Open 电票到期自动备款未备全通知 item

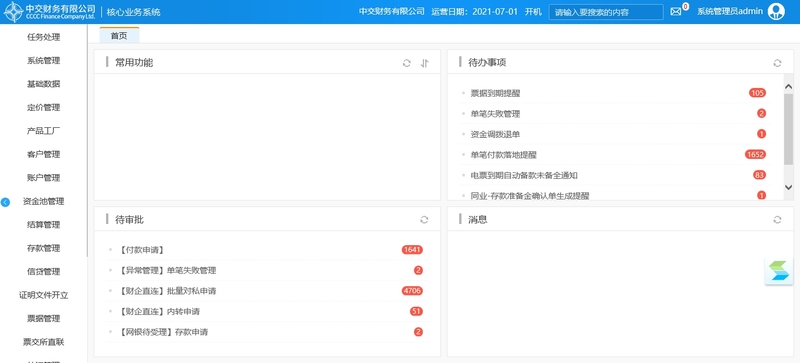[x=523, y=175]
